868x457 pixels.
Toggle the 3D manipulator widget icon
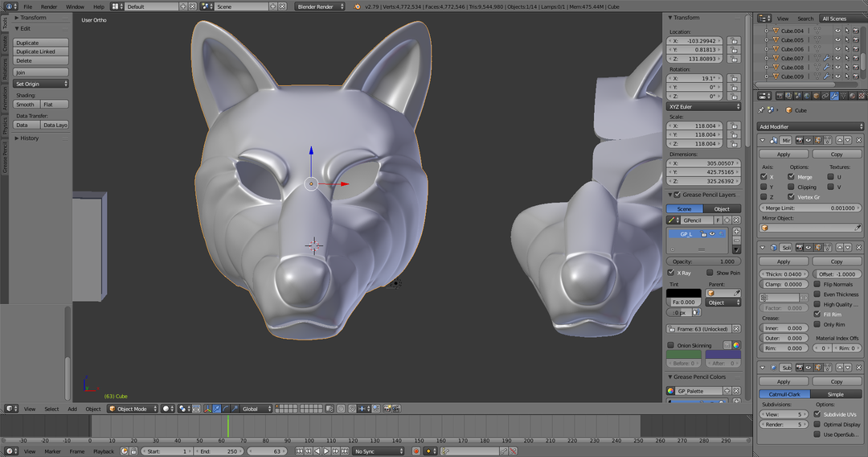[x=207, y=409]
